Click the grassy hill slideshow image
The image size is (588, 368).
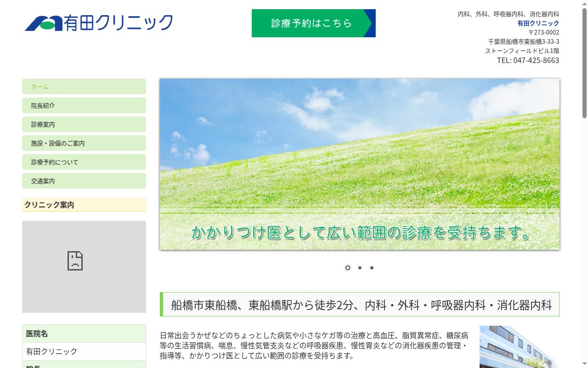360,164
